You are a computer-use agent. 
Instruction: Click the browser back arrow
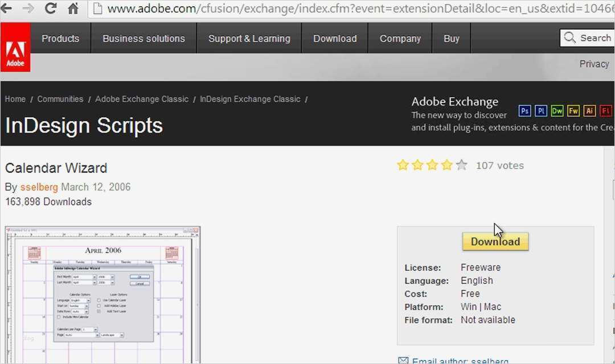6,8
